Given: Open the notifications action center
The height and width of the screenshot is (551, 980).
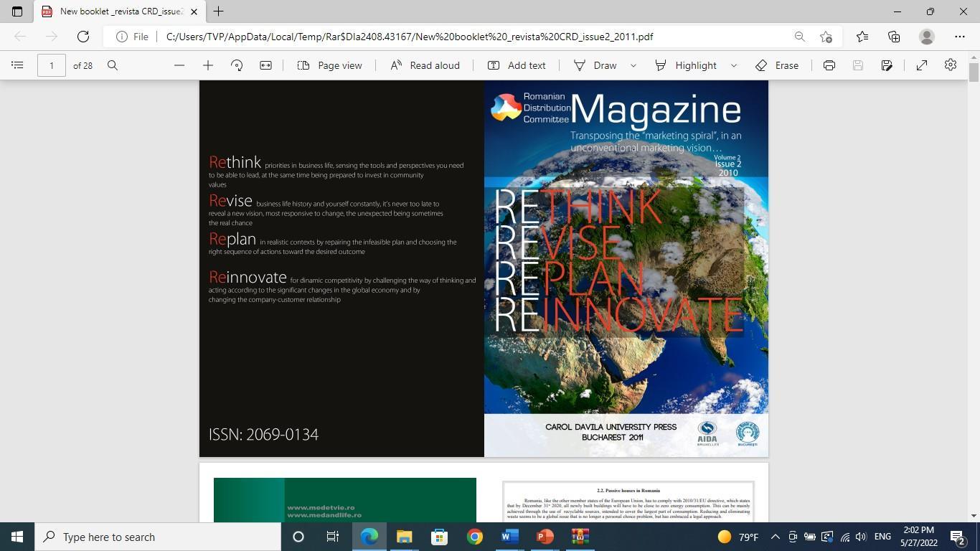Looking at the screenshot, I should (957, 537).
